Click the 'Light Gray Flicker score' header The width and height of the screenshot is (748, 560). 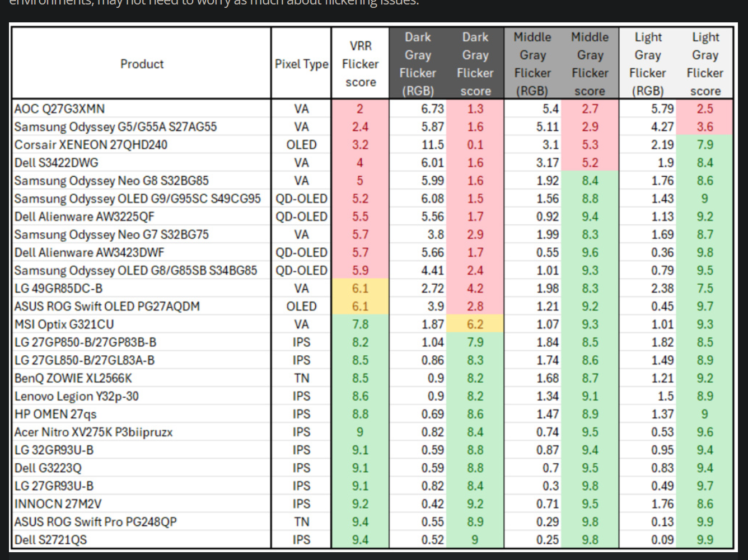click(705, 64)
